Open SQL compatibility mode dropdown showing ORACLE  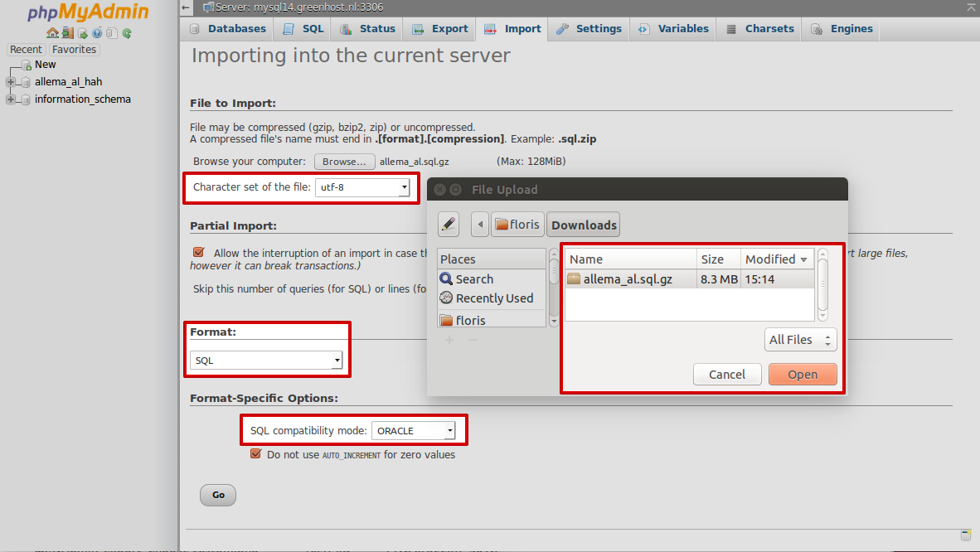[413, 431]
